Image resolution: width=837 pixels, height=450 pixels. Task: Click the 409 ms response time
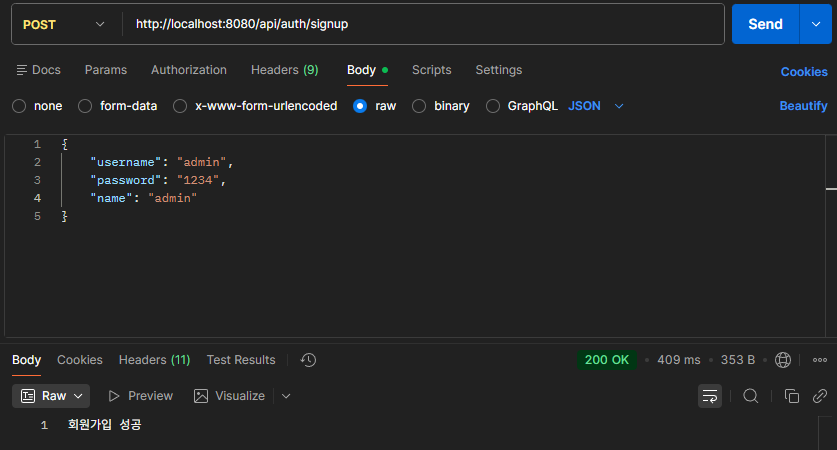point(678,360)
